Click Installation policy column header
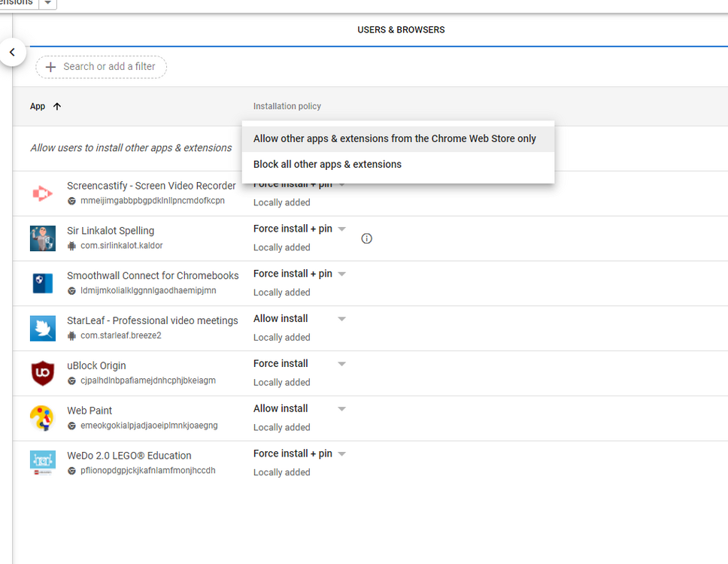Screen dimensions: 728x564 287,106
